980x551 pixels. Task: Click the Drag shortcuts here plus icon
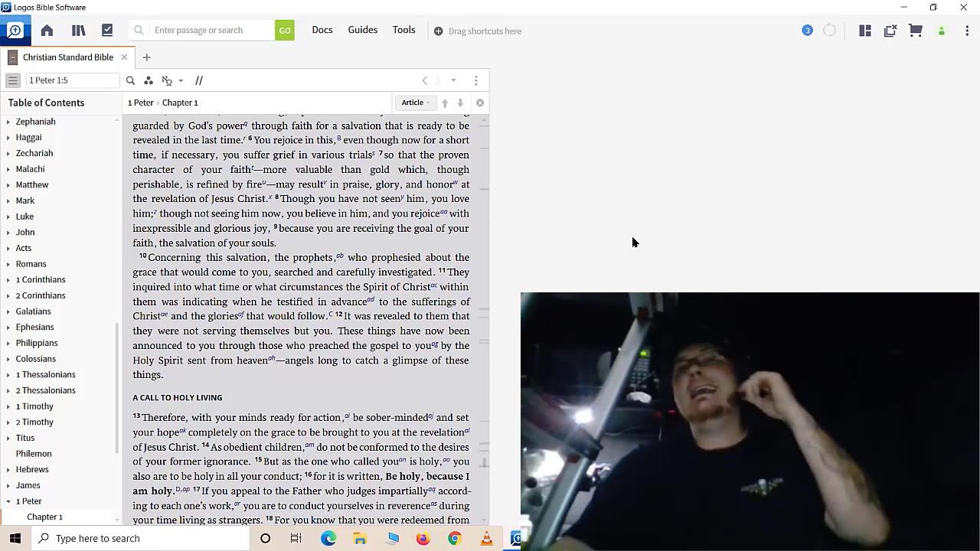point(439,31)
